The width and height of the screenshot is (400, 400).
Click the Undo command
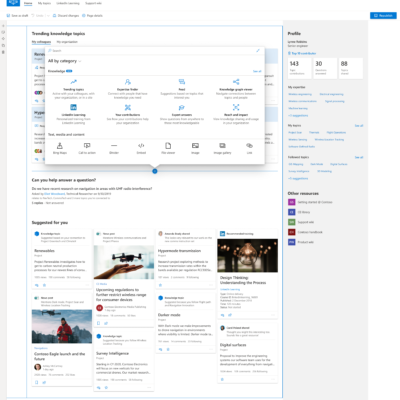click(x=37, y=16)
